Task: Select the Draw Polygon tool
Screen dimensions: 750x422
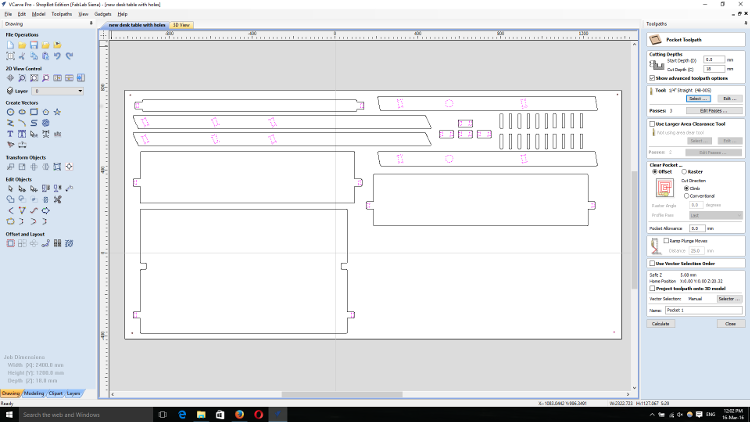Action: click(x=45, y=112)
